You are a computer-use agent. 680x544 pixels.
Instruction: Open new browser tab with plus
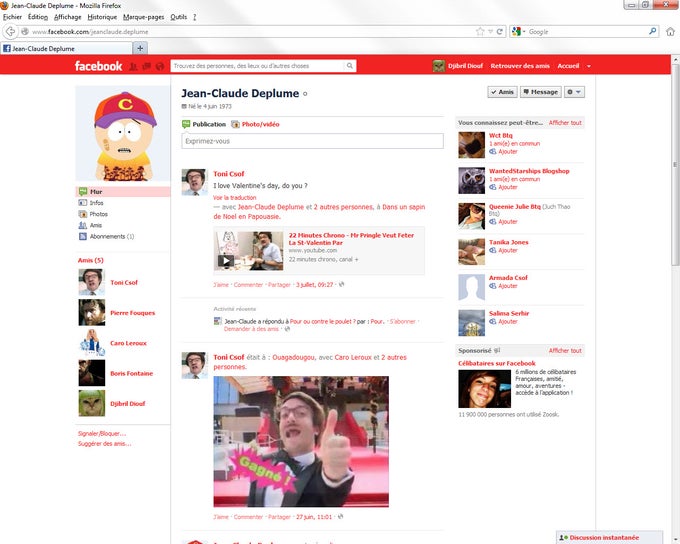click(x=140, y=48)
